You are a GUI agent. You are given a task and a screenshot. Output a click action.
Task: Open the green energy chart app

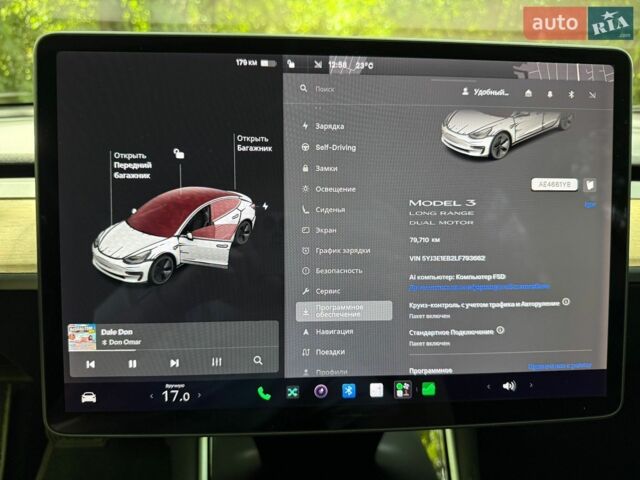tap(429, 389)
